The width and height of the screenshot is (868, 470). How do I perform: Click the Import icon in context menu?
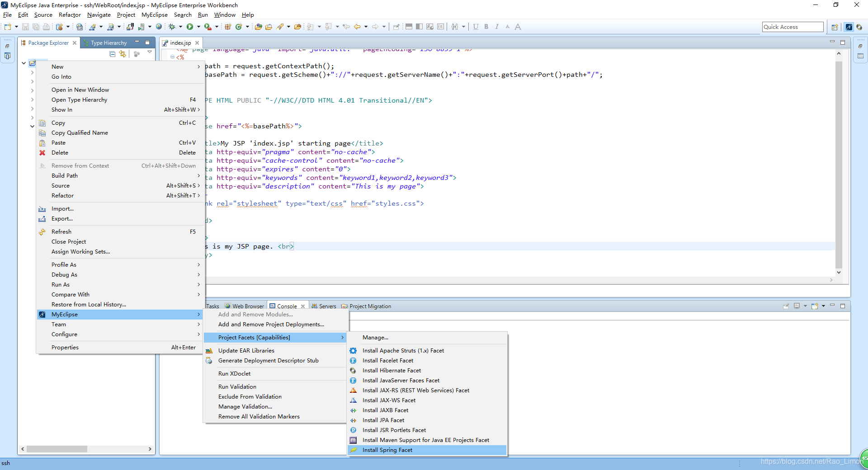42,209
